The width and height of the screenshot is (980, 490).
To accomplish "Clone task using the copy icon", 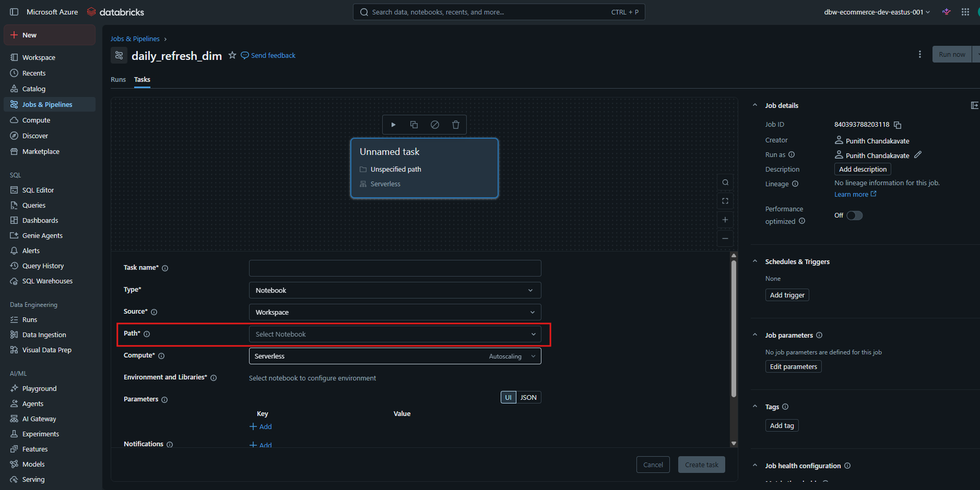I will point(414,125).
